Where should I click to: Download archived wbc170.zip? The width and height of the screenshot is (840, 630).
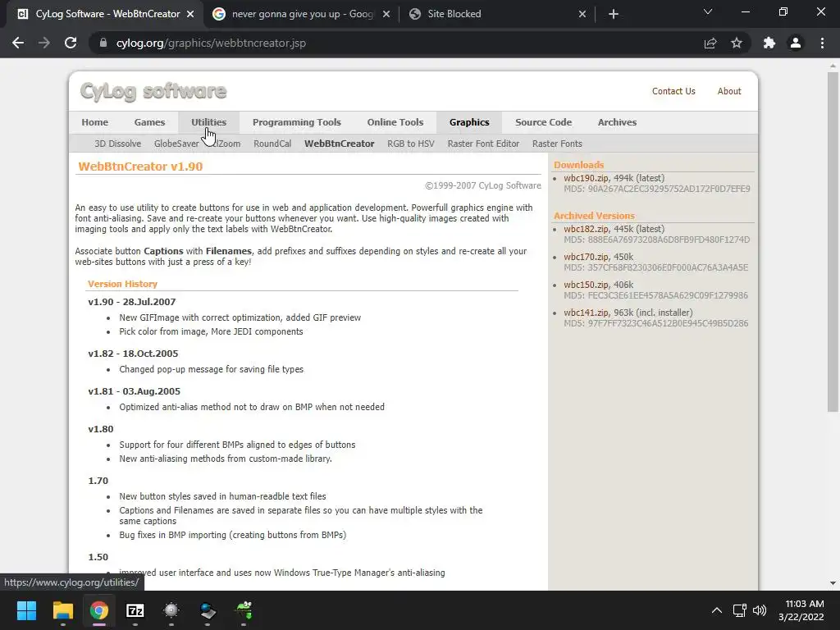pyautogui.click(x=587, y=257)
